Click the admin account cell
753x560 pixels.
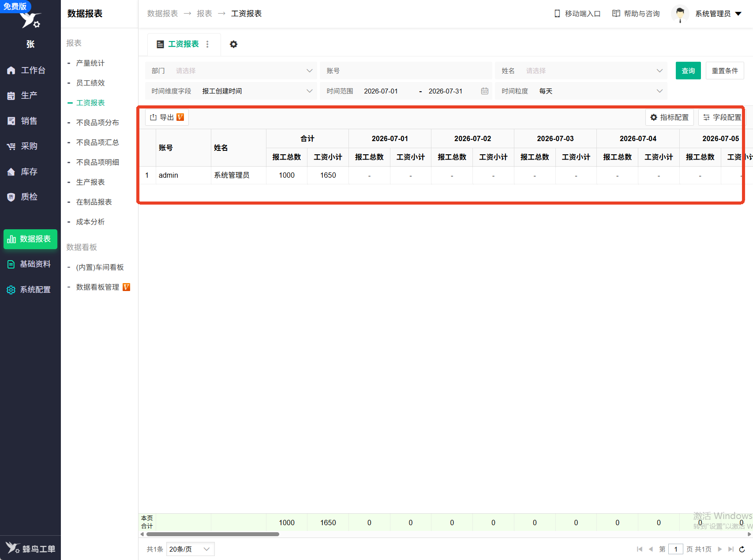tap(184, 175)
